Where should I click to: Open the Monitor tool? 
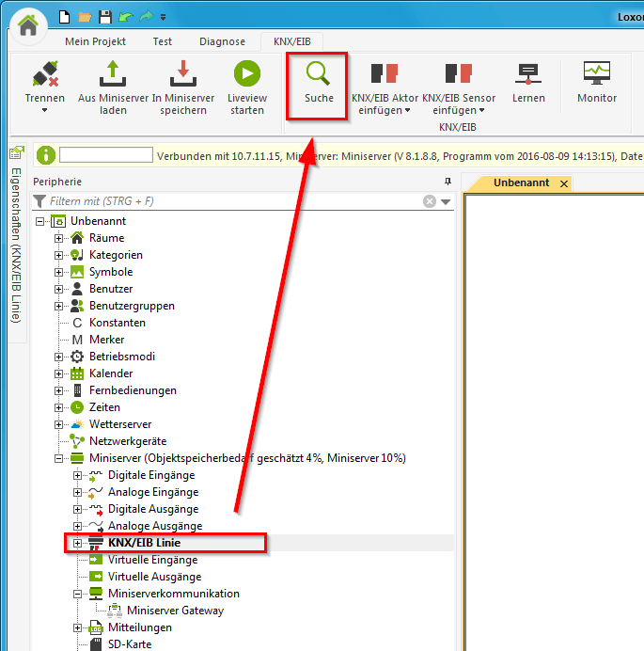pyautogui.click(x=596, y=74)
